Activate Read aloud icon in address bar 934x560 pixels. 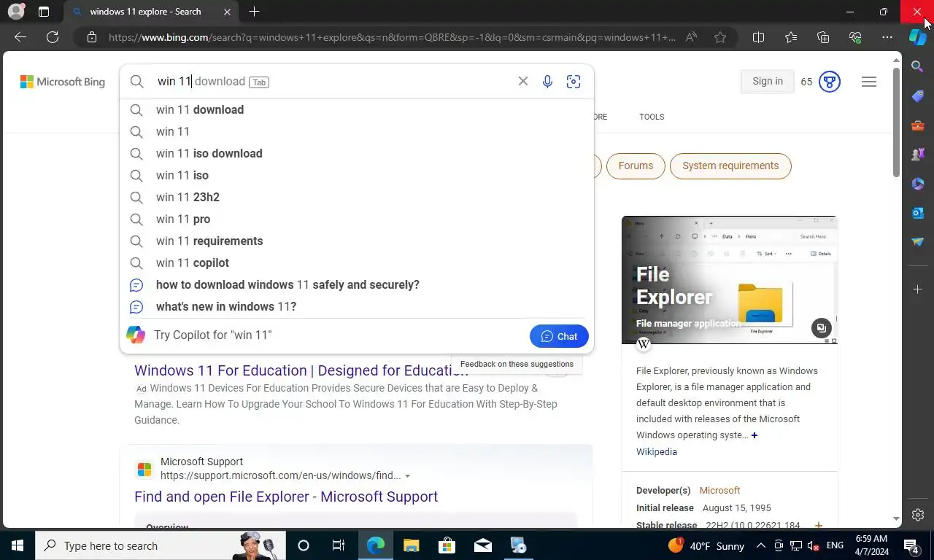[691, 37]
